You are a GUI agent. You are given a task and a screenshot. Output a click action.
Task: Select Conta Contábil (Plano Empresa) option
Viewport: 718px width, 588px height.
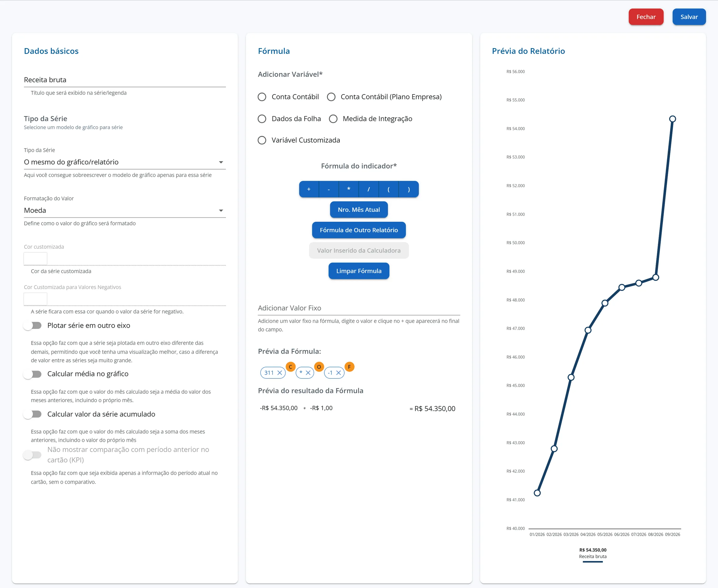(x=331, y=97)
